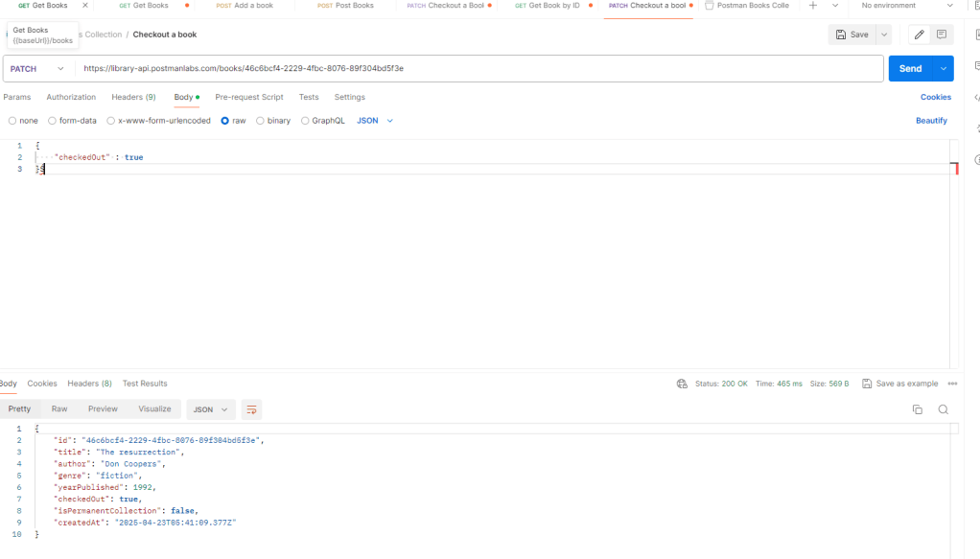Viewport: 980px width, 559px height.
Task: Open the comments icon beside the pencil
Action: click(x=942, y=35)
